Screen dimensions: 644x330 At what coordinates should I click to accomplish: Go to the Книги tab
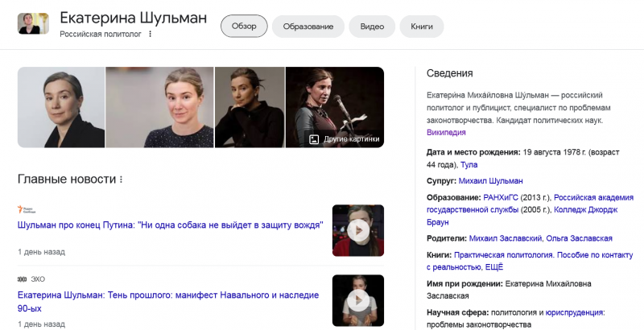point(422,27)
